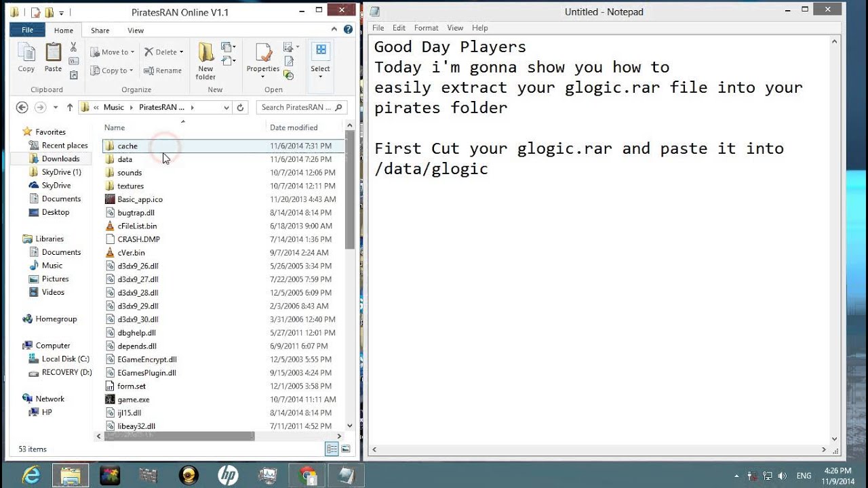Sort by the Name column header
Screen dimensions: 868x488
115,127
